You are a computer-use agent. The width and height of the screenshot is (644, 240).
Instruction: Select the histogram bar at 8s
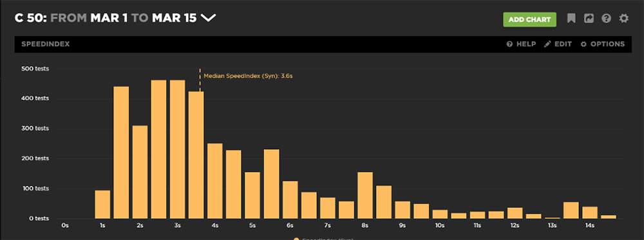(365, 196)
